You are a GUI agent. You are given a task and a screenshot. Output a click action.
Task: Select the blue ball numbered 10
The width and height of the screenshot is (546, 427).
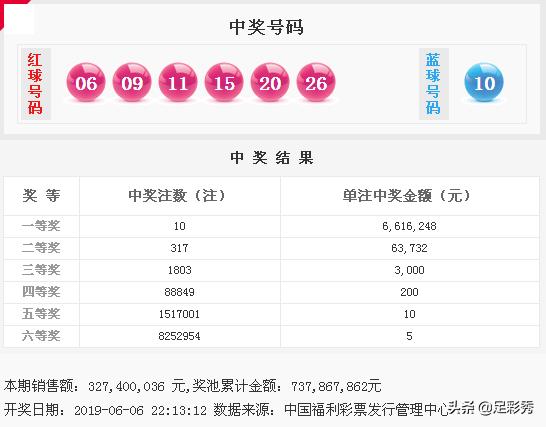(x=484, y=82)
